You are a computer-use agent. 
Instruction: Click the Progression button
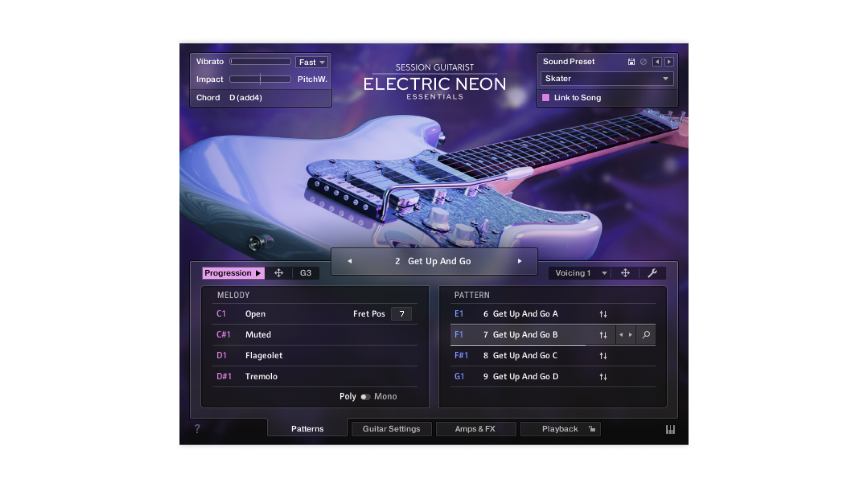(233, 273)
